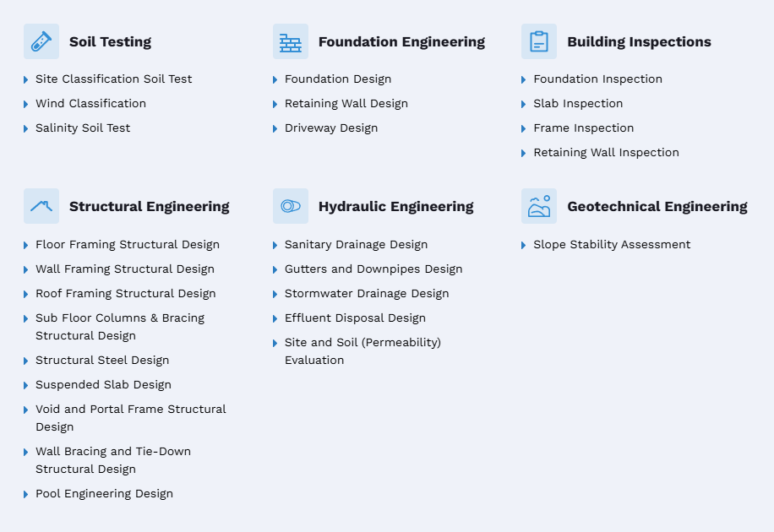Viewport: 774px width, 532px height.
Task: Click the Geotechnical Engineering landscape icon
Action: [539, 206]
